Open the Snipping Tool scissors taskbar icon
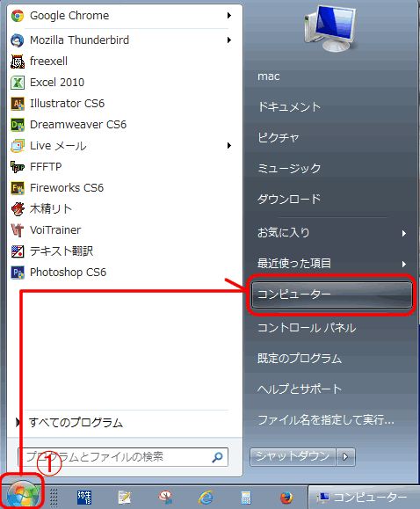420x509 pixels. [x=165, y=498]
